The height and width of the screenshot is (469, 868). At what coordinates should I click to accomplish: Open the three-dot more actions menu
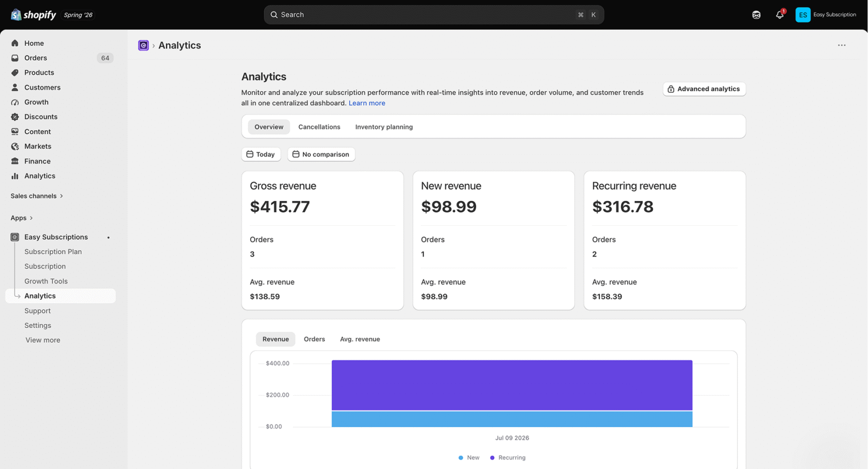point(841,46)
